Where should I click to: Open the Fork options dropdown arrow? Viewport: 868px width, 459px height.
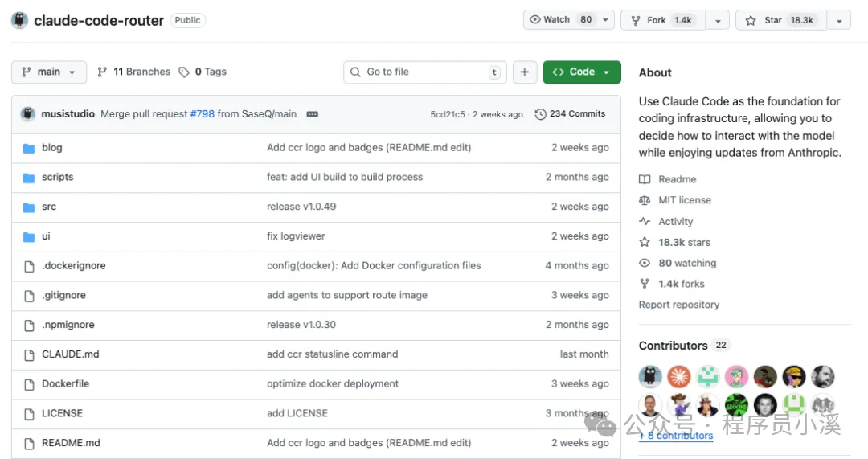pyautogui.click(x=718, y=20)
